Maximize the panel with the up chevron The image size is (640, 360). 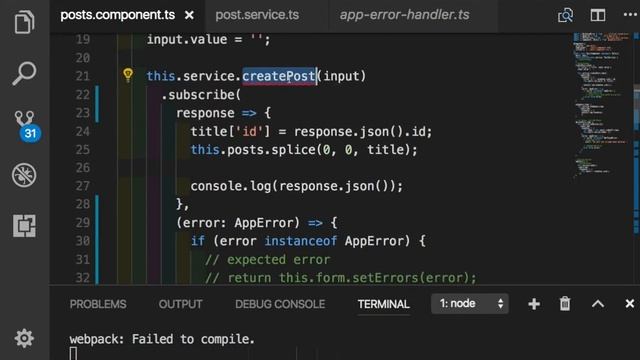(x=598, y=304)
